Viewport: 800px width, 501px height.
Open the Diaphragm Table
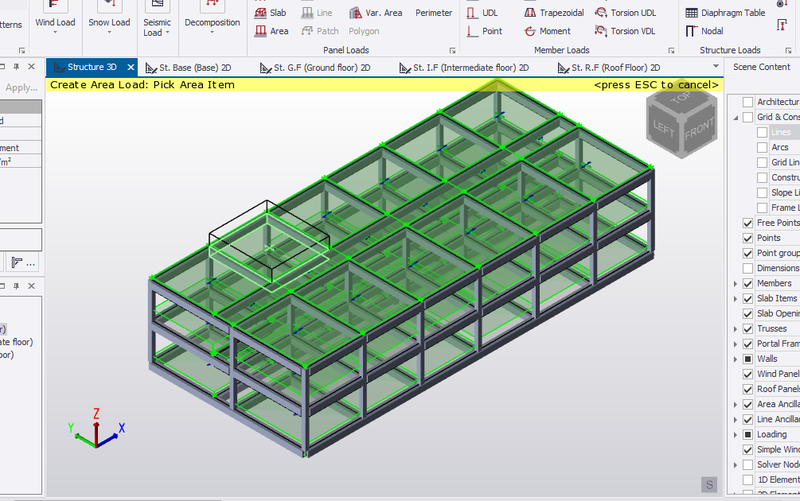click(726, 13)
